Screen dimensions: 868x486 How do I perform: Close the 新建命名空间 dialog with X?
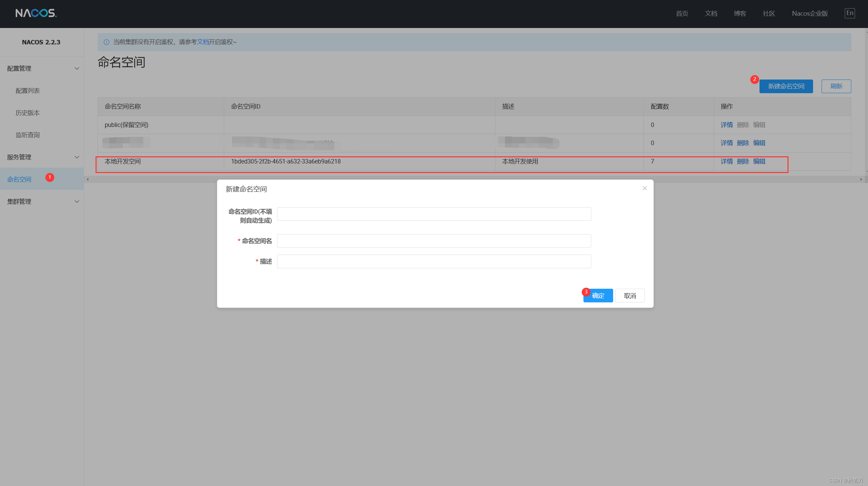click(x=645, y=188)
